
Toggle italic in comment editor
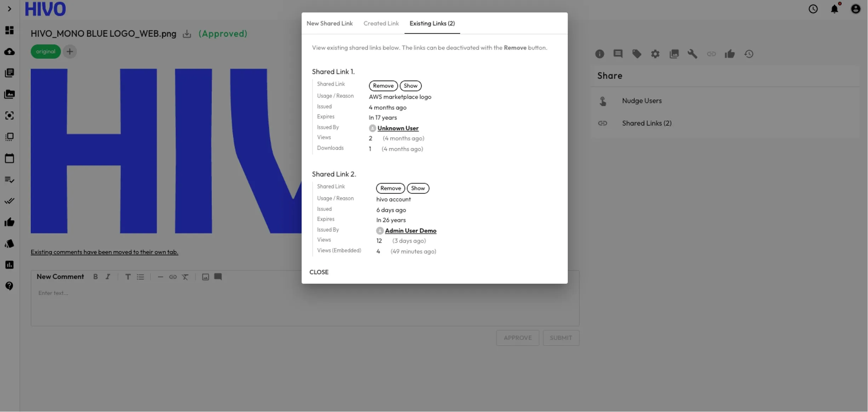point(108,277)
